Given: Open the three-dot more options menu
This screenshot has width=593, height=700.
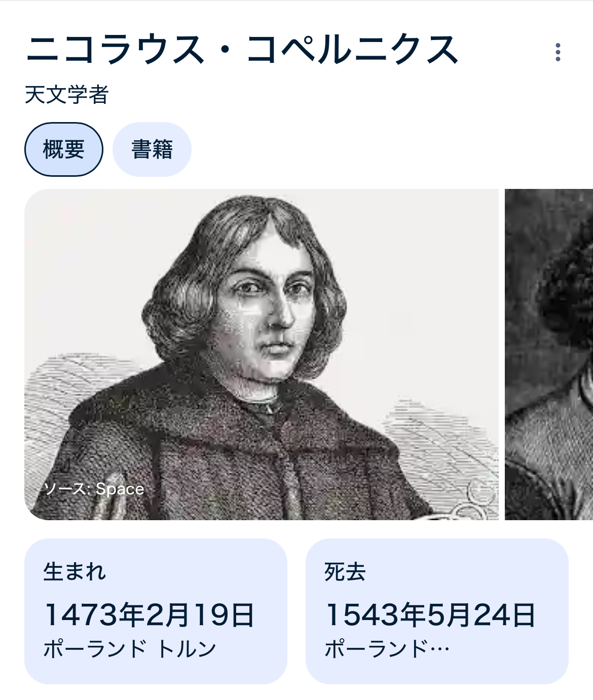Looking at the screenshot, I should (x=558, y=52).
